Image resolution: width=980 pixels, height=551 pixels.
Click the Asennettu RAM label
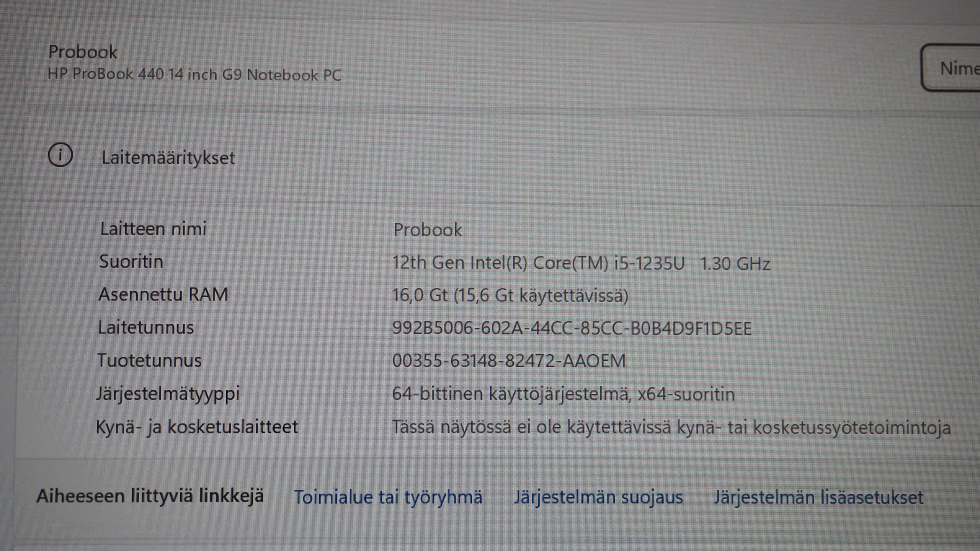click(x=163, y=295)
